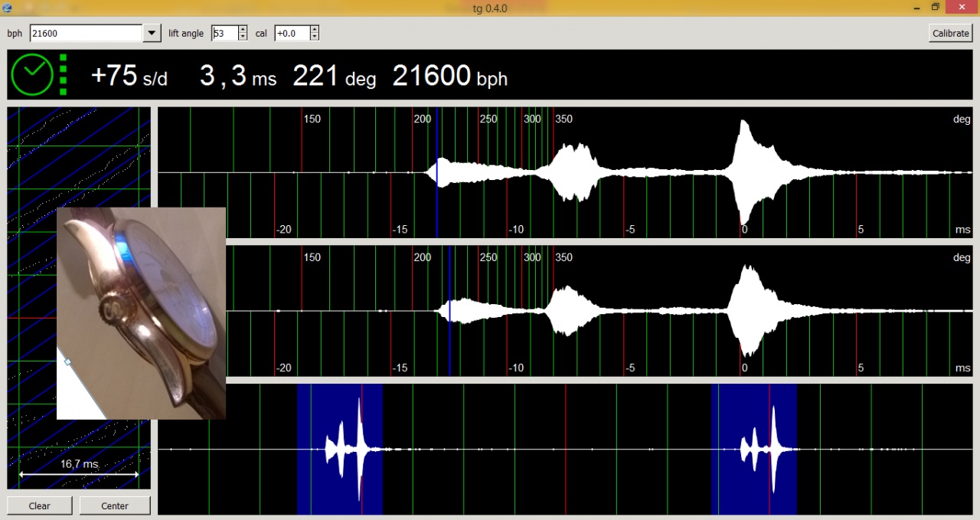Screen dimensions: 980x520
Task: Click the green clock checkmark status icon
Action: (x=32, y=74)
